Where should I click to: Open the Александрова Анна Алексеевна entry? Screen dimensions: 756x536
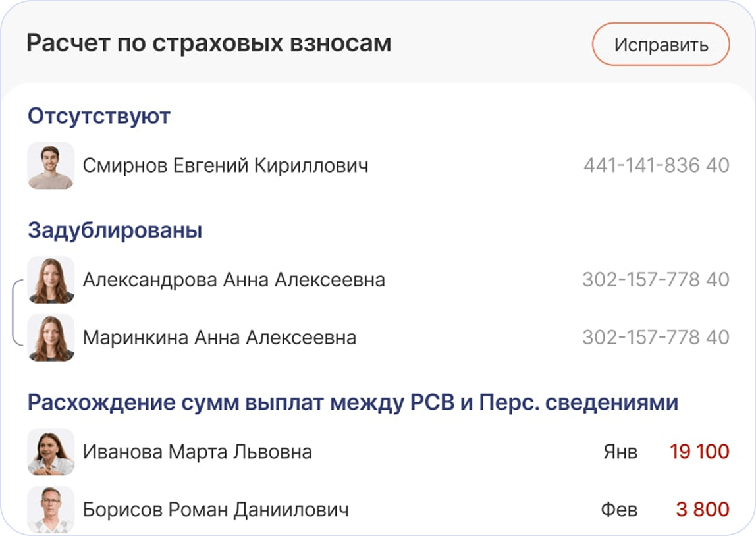coord(379,280)
